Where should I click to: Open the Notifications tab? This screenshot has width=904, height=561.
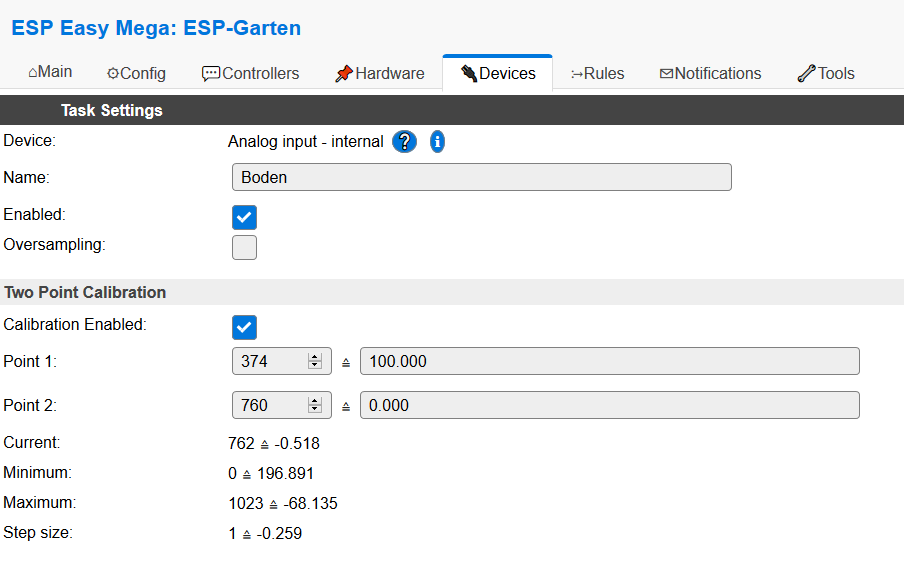[x=710, y=73]
